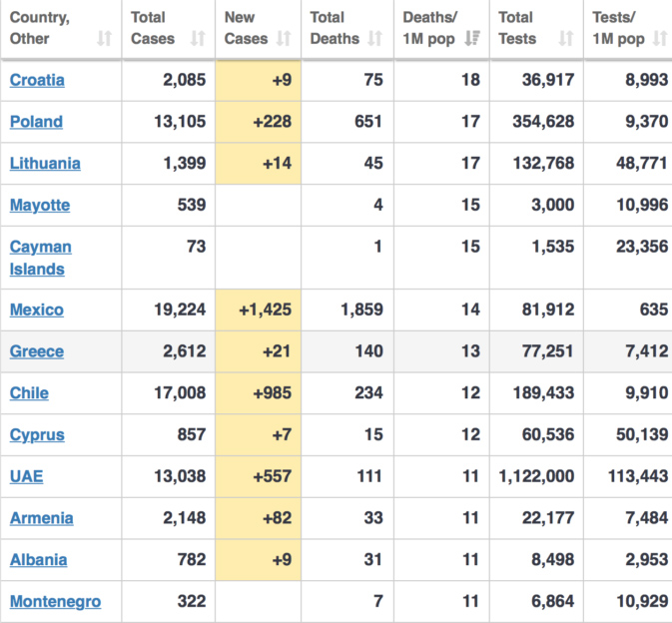This screenshot has width=672, height=623.
Task: Open Mayotte details link
Action: pyautogui.click(x=40, y=206)
